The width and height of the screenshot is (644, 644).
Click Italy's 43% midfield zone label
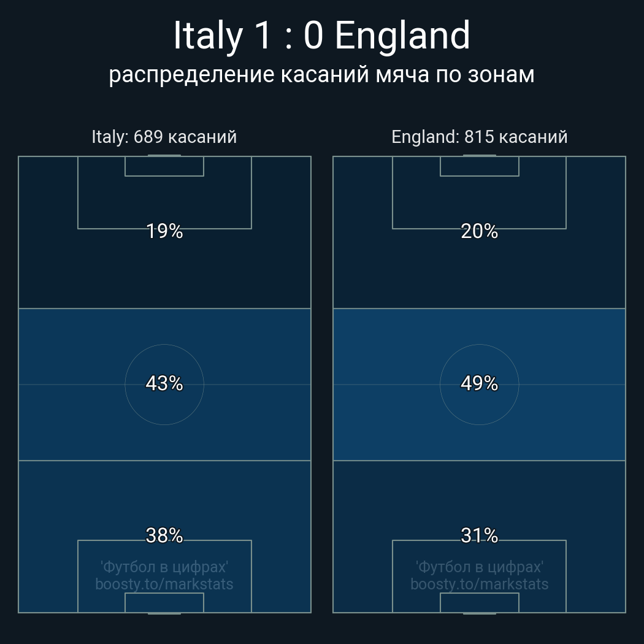click(164, 383)
